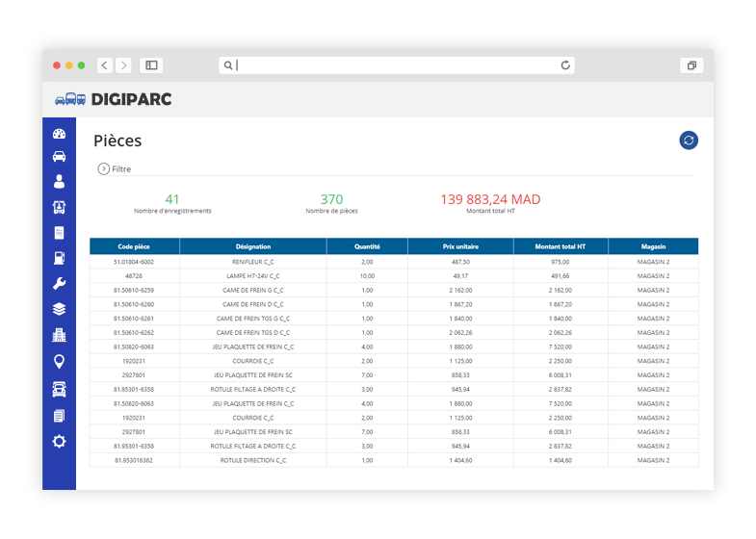This screenshot has height=539, width=756.
Task: Click amount 1 404,60 in Montant column
Action: (560, 460)
